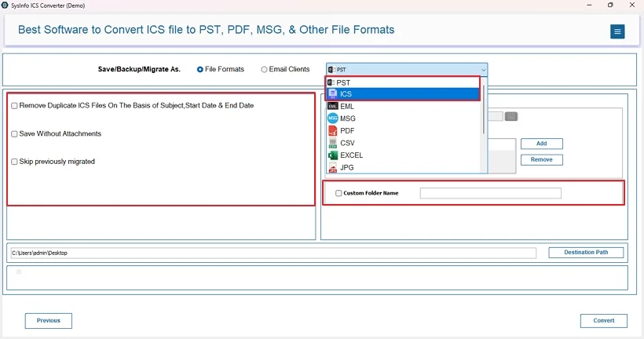Screen dimensions: 644x339
Task: Check Save Without Attachments option
Action: (x=14, y=133)
